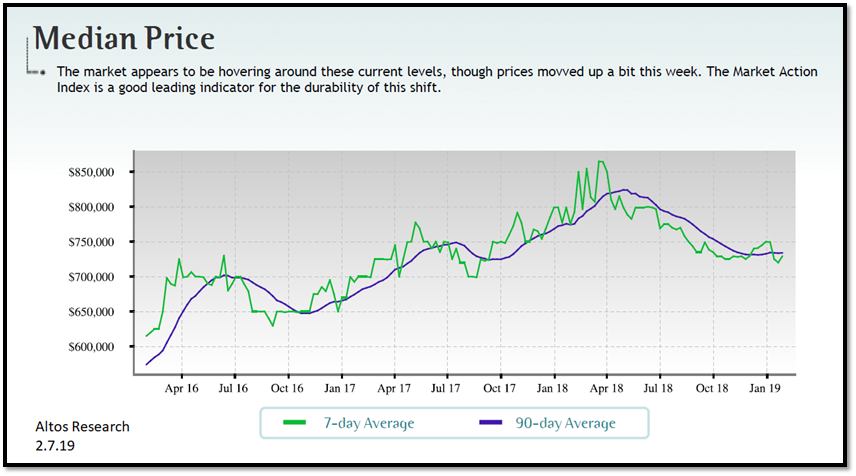Click the Median Price title
This screenshot has height=476, width=856.
point(124,39)
